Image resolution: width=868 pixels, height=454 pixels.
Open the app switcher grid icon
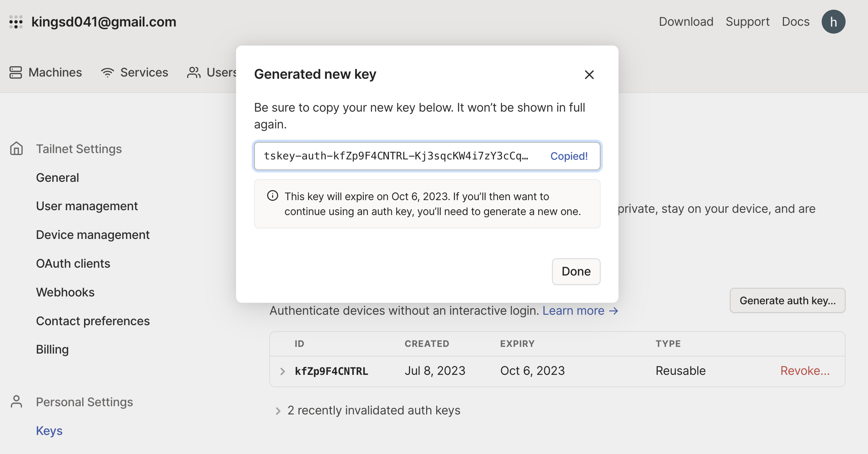[x=16, y=22]
